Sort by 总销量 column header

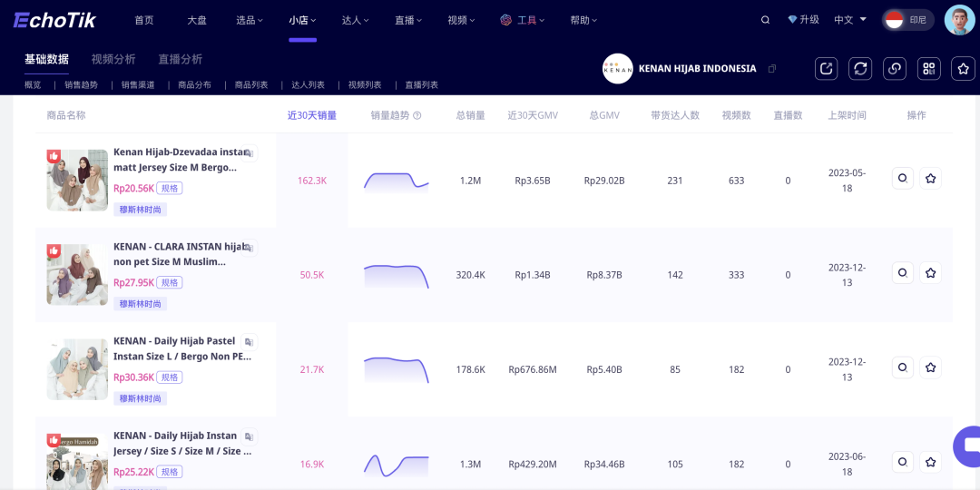471,115
